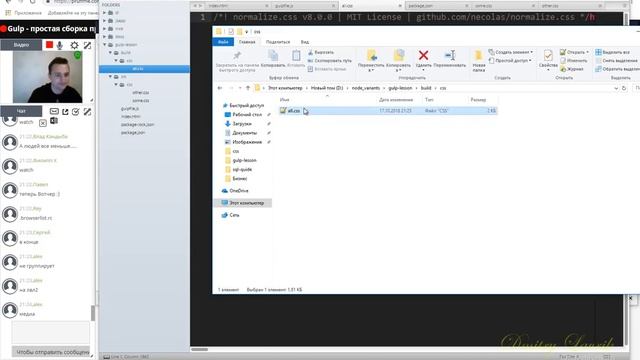Viewport: 640px width, 360px height.
Task: Switch to the View (Вид) ribbon tab
Action: 304,42
